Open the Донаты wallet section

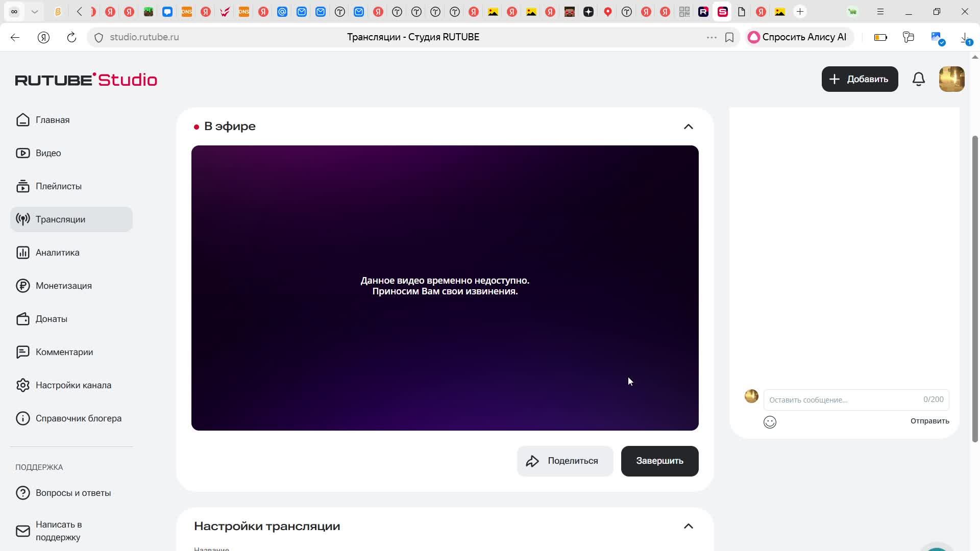point(51,319)
